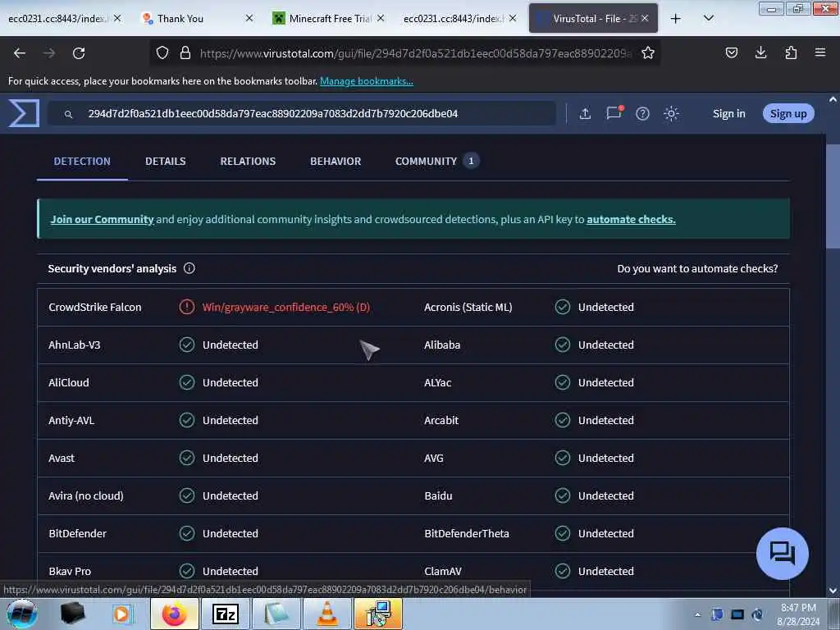Viewport: 840px width, 630px height.
Task: Reload the page with the refresh icon
Action: (x=79, y=53)
